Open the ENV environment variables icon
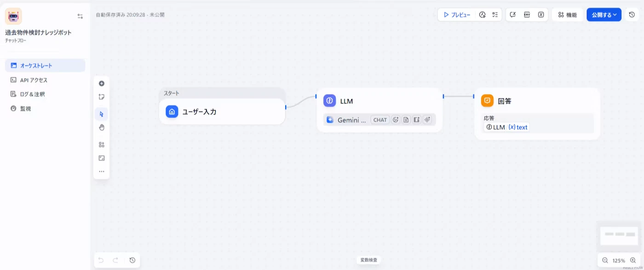 click(527, 15)
